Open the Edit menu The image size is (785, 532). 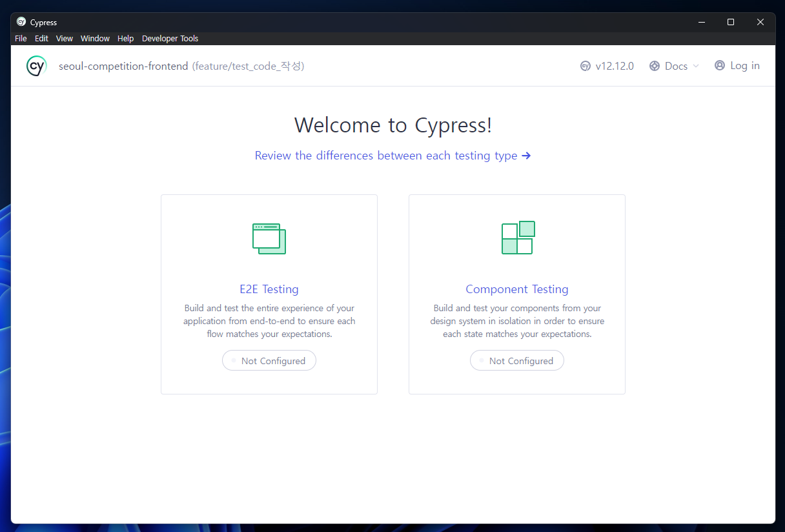pyautogui.click(x=41, y=39)
